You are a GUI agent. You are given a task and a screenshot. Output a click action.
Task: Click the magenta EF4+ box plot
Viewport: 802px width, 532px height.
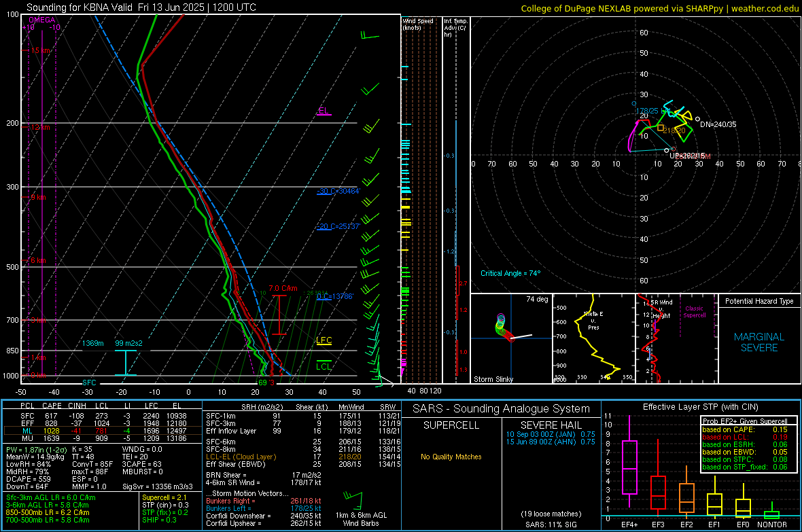point(629,461)
